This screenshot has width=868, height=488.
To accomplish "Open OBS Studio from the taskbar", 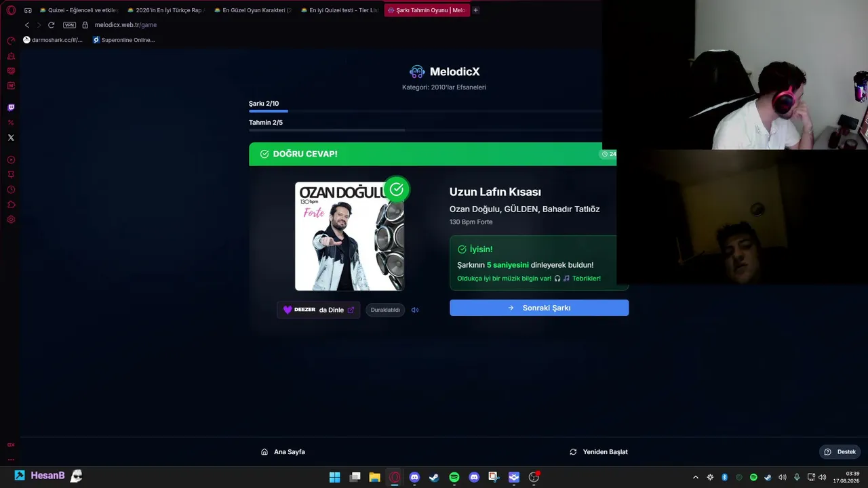I will [x=534, y=477].
